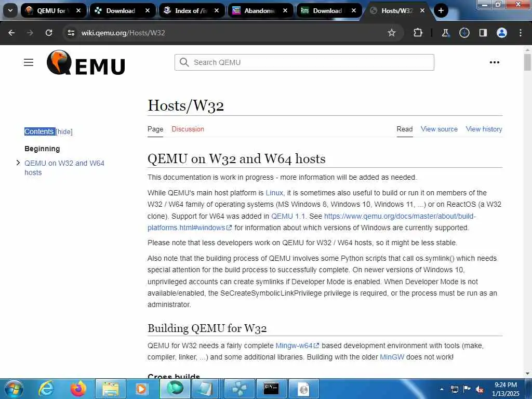Click the scrollbar down arrow
Screen dimensions: 532x399
click(527, 374)
